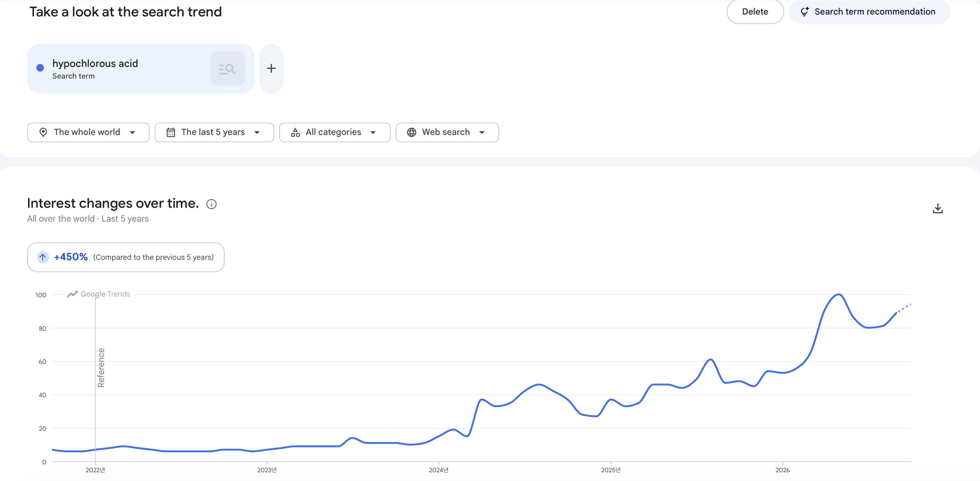Add a comparison term with plus button

271,68
